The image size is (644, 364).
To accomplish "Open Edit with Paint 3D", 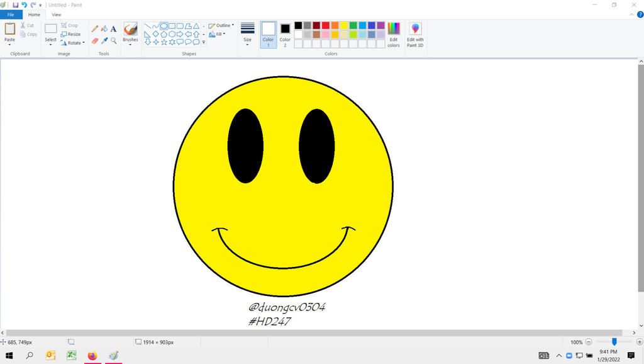I will [x=415, y=35].
